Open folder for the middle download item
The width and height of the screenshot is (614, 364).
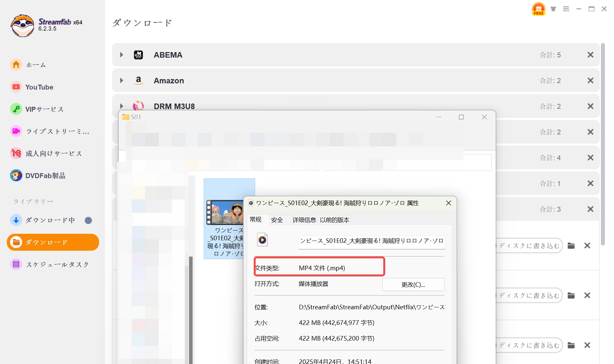[571, 295]
